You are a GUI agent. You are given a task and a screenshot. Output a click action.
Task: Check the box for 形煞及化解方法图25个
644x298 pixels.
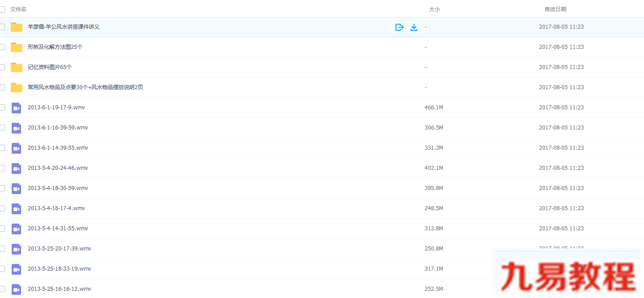point(2,47)
